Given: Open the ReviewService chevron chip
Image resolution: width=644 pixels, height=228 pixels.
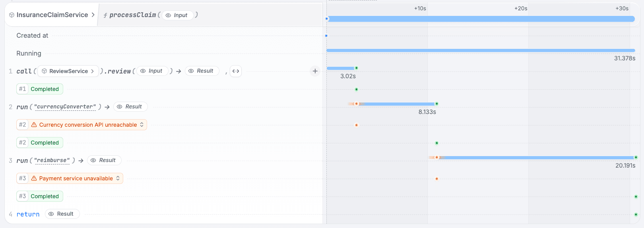Looking at the screenshot, I should [68, 71].
